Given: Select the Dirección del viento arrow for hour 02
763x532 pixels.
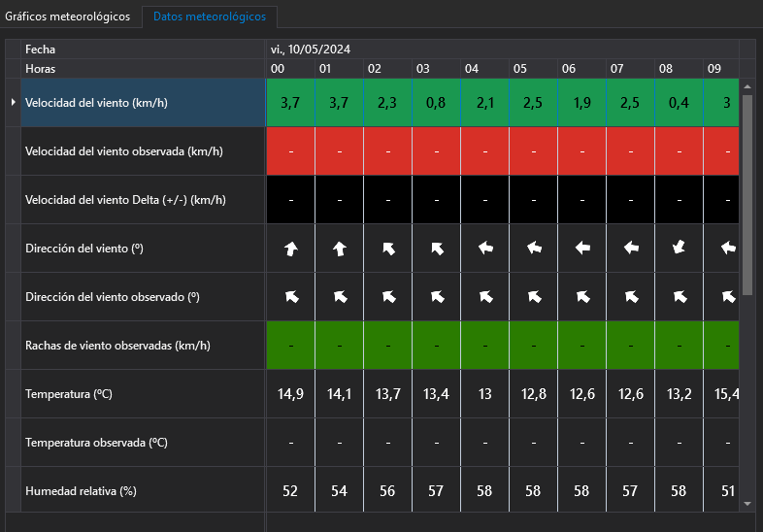Looking at the screenshot, I should (x=387, y=249).
